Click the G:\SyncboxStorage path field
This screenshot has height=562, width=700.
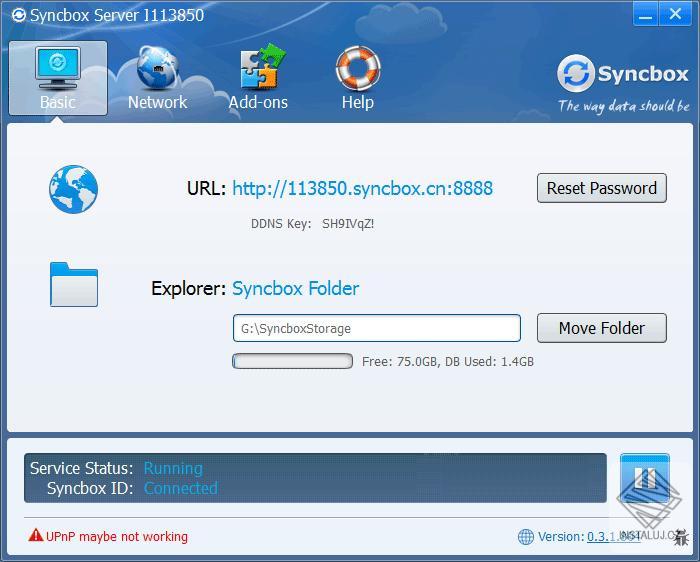377,329
